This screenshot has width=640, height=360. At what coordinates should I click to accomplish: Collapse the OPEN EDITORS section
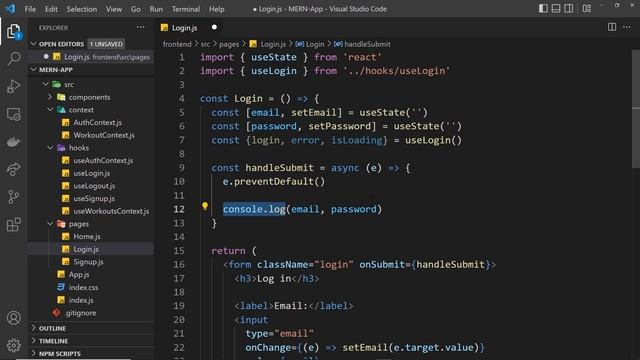click(34, 44)
